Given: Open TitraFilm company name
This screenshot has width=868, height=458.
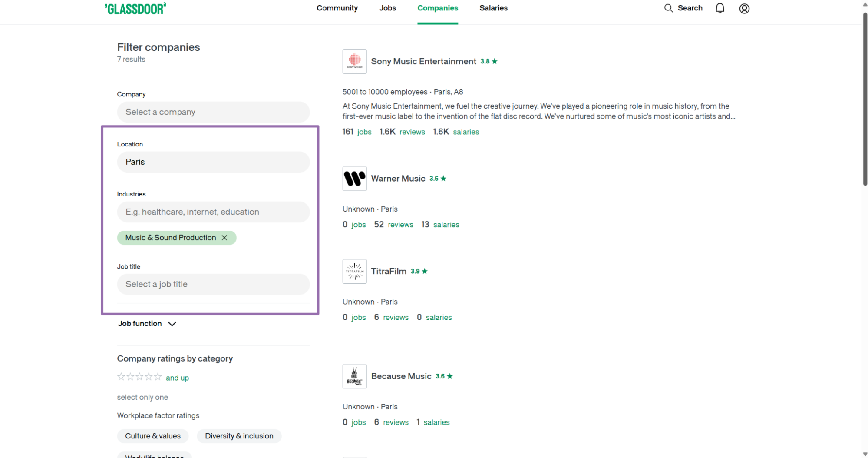Looking at the screenshot, I should (389, 271).
